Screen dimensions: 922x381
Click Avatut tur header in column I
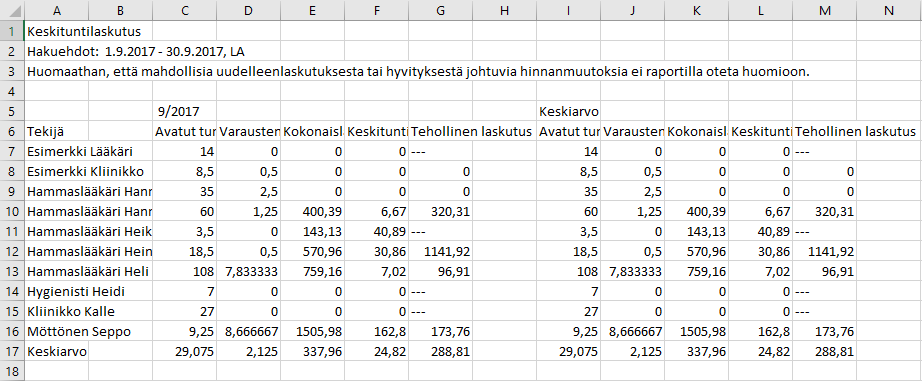point(569,131)
